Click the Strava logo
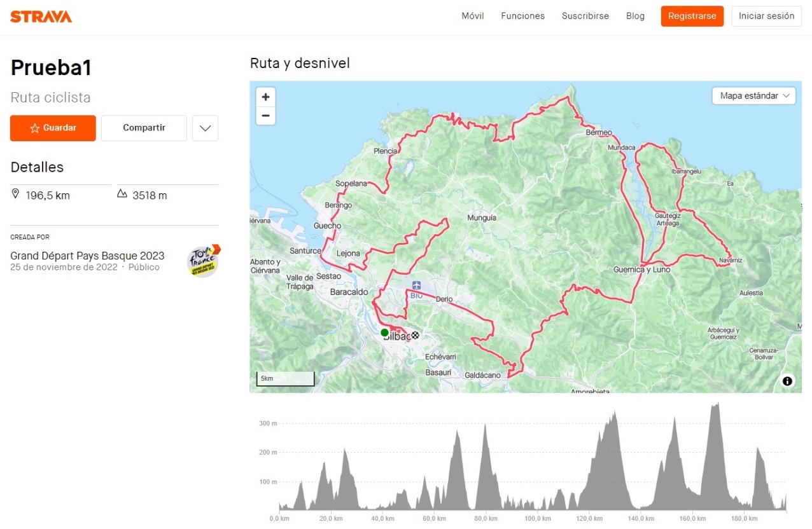 click(x=41, y=17)
